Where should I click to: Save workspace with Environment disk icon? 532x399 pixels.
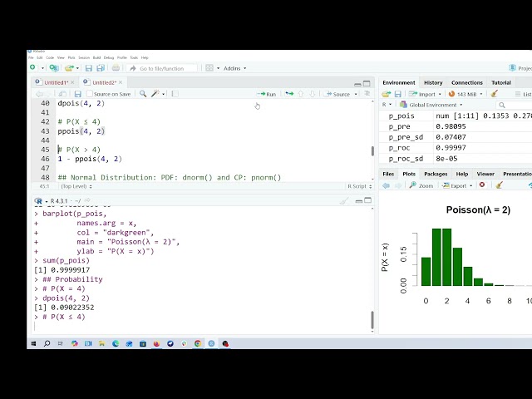point(398,94)
